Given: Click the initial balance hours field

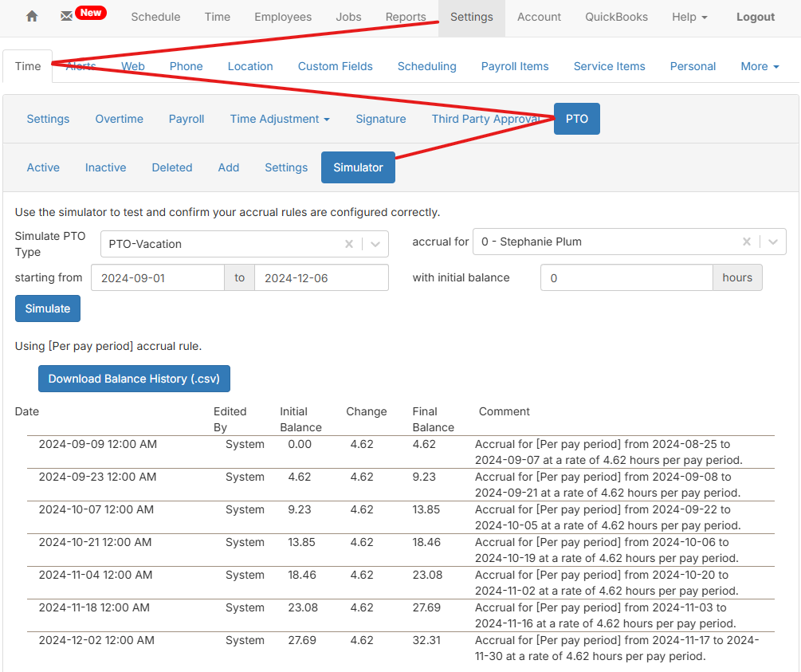Looking at the screenshot, I should click(626, 277).
